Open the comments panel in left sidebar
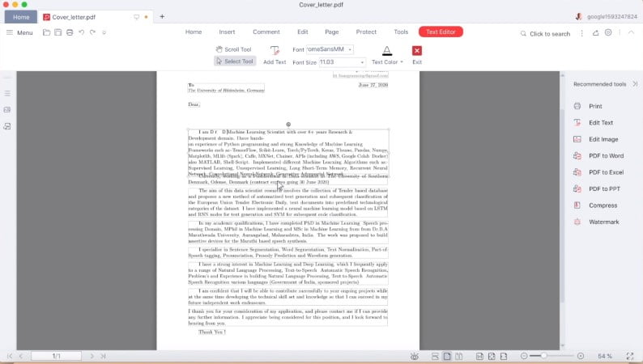This screenshot has width=643, height=364. pos(7,126)
